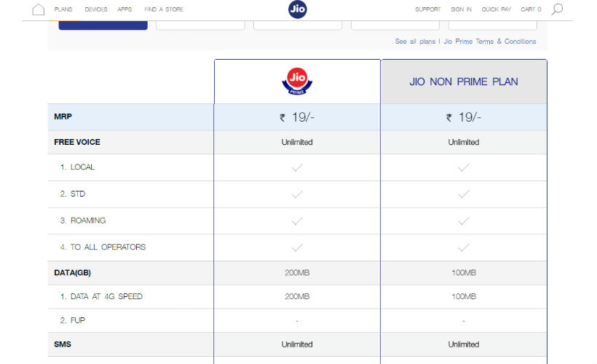The image size is (597, 364).
Task: Click See all plans link
Action: 415,41
